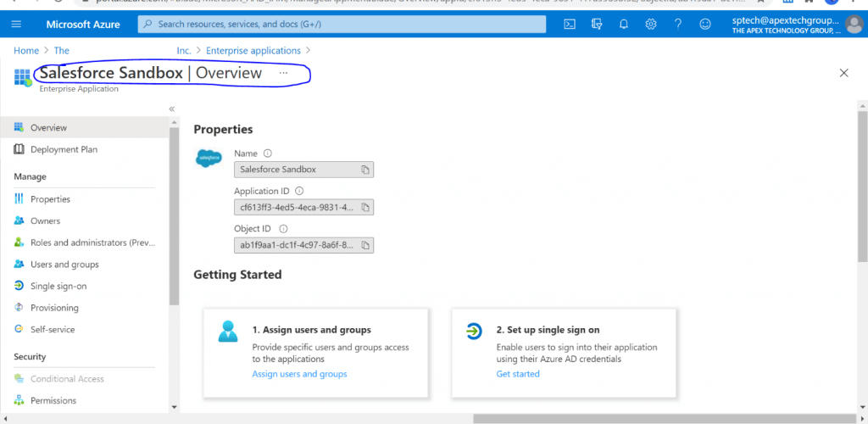
Task: Open the Directory and subscription filter icon
Action: point(596,25)
